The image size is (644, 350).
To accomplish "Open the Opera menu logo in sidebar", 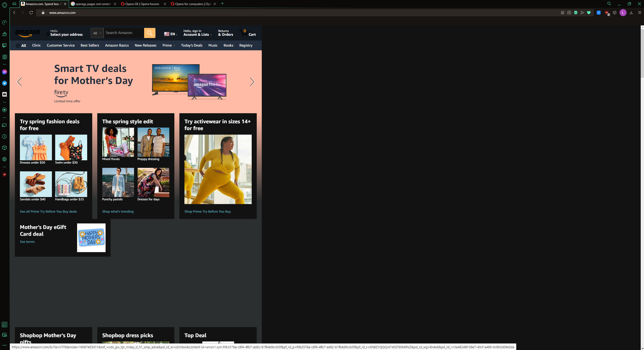I will coord(5,5).
